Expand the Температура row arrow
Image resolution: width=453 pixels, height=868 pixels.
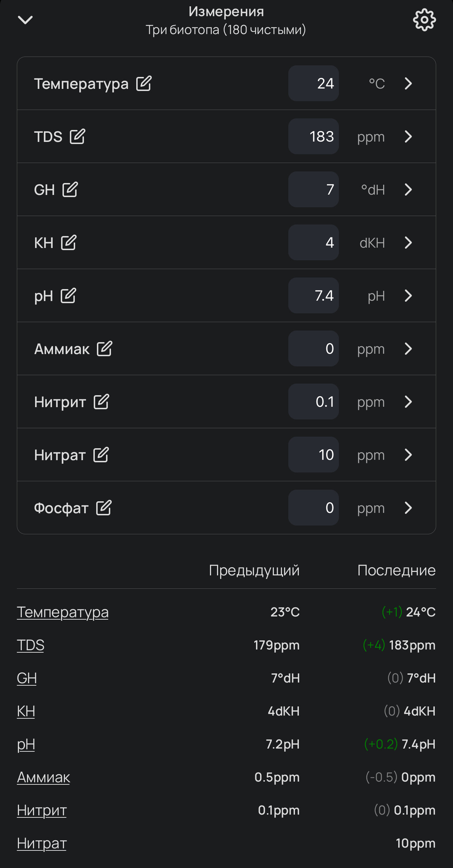[x=408, y=84]
